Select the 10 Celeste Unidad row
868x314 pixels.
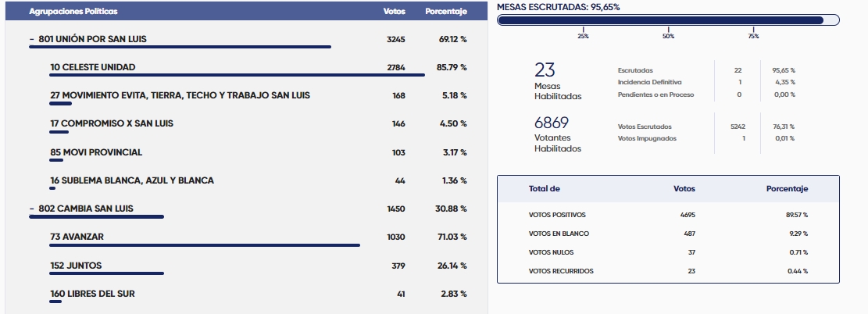[x=92, y=67]
